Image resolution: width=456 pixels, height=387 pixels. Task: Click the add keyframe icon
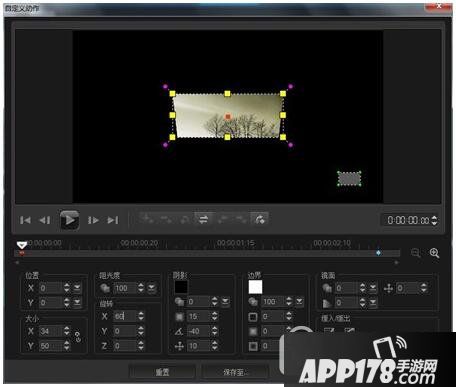(x=147, y=219)
